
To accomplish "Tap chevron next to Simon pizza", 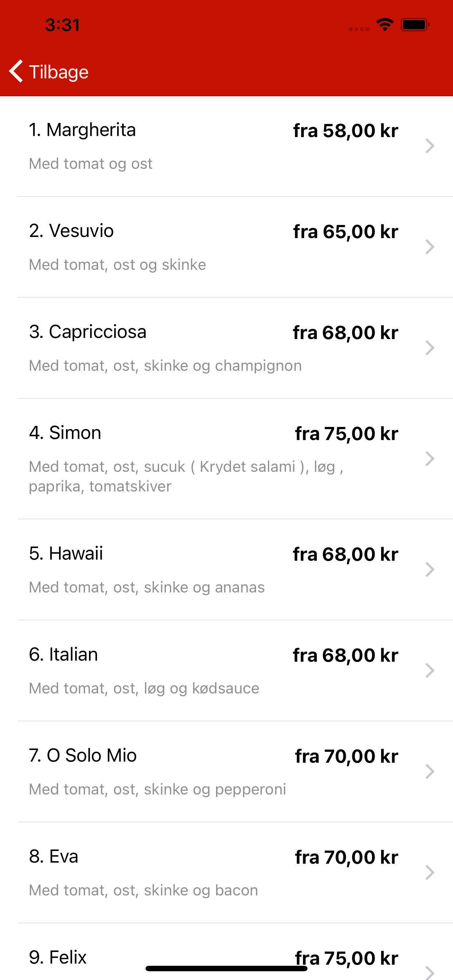I will click(430, 459).
